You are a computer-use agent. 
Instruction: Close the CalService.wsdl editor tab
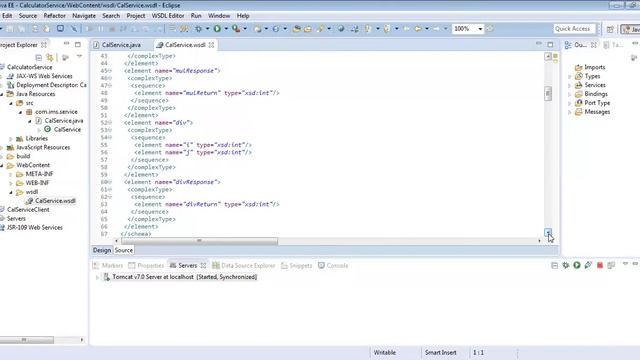click(x=211, y=45)
